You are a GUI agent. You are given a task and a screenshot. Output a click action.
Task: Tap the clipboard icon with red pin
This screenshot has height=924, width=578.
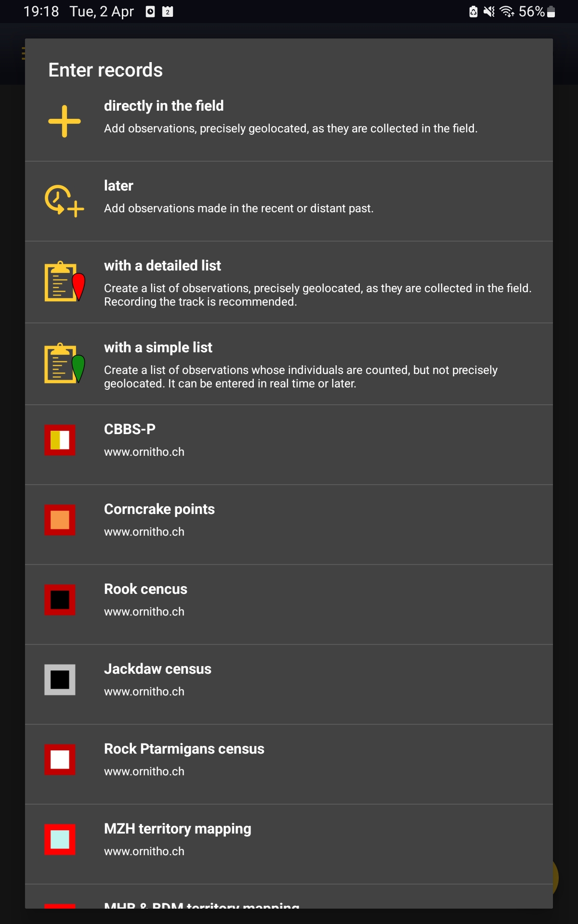coord(65,282)
